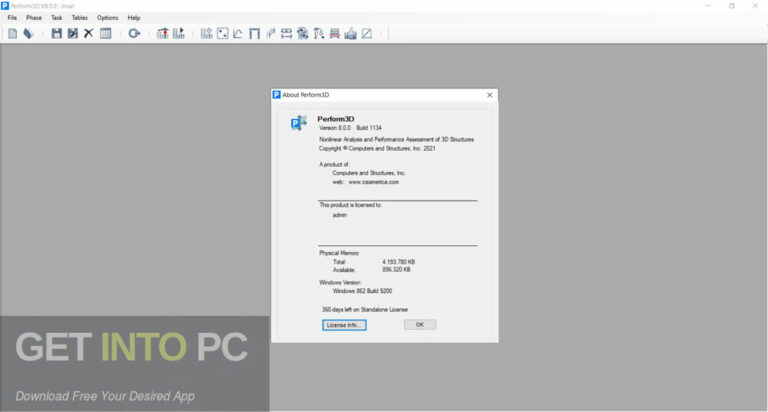Click the nodes icon showing dotted square
768x412 pixels.
coord(222,33)
